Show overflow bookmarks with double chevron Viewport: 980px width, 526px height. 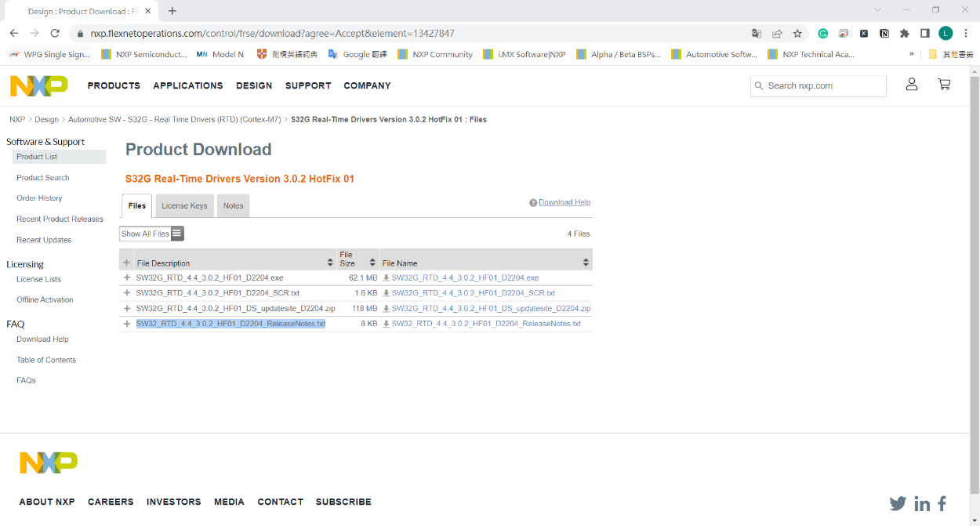[x=912, y=54]
